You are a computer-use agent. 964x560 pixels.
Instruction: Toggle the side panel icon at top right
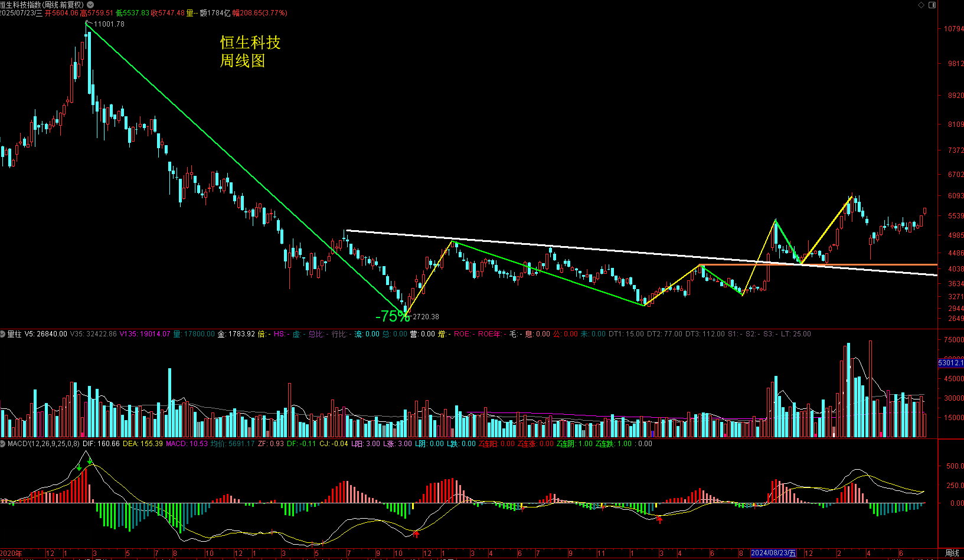(x=932, y=5)
